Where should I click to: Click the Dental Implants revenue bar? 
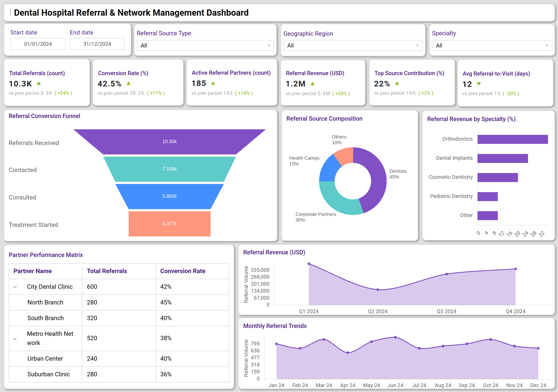(503, 158)
